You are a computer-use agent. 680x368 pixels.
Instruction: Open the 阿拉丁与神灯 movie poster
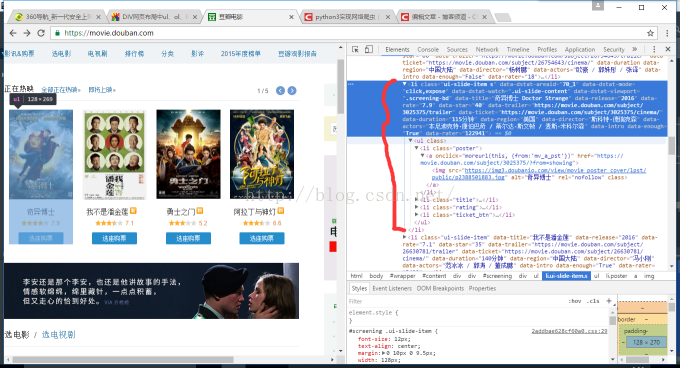(262, 155)
